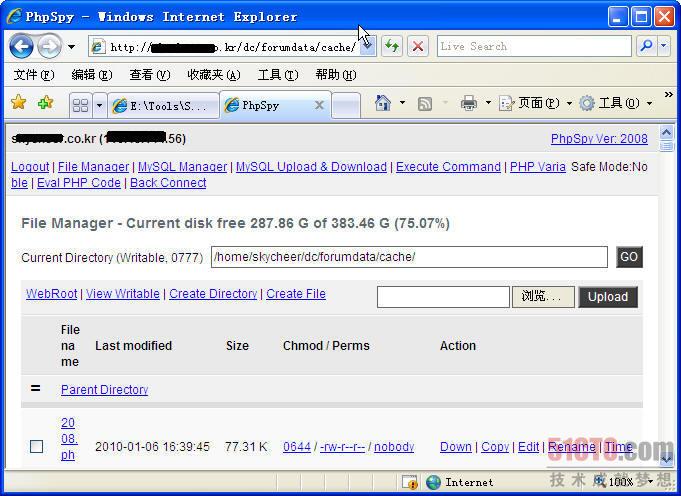This screenshot has width=681, height=496.
Task: Open MySQL Upload & Download link
Action: pos(311,167)
